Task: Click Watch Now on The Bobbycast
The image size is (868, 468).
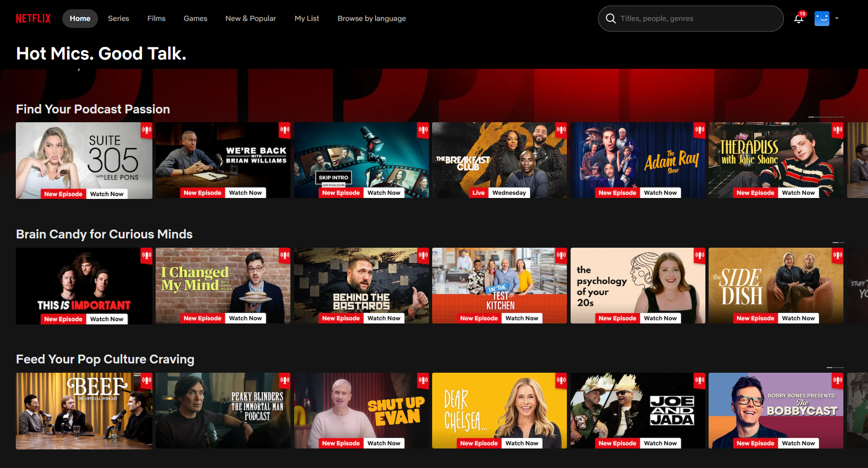Action: click(x=798, y=443)
